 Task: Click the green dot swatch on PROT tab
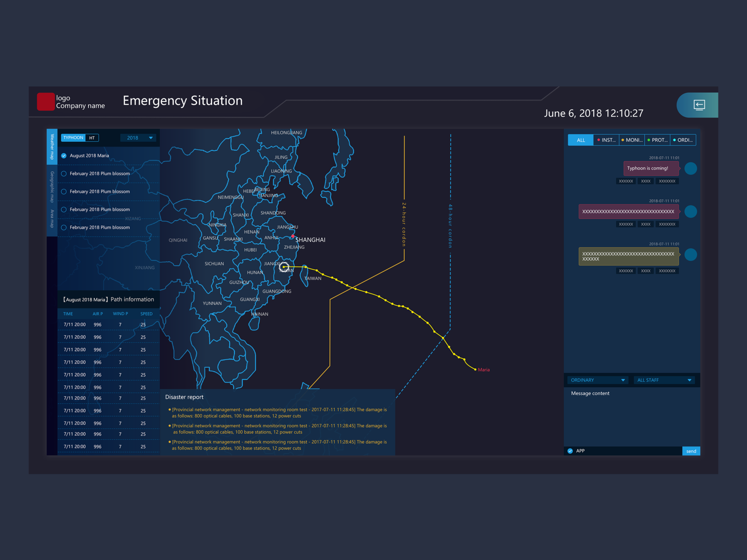pyautogui.click(x=649, y=140)
